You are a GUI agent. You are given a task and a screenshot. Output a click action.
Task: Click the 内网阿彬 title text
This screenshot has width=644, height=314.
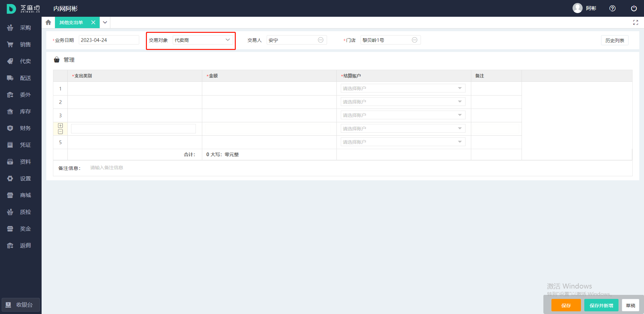(65, 9)
